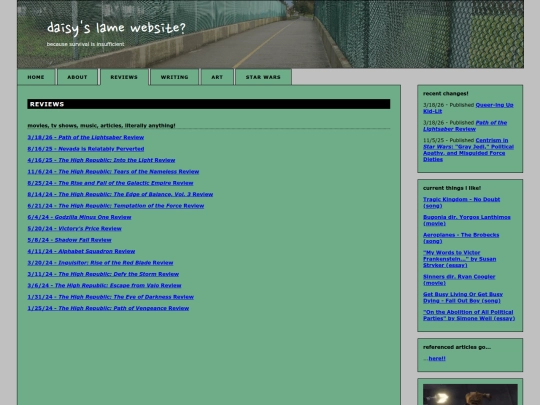Click the "recent changes!" sidebar heading
This screenshot has height=405, width=540.
click(x=445, y=93)
